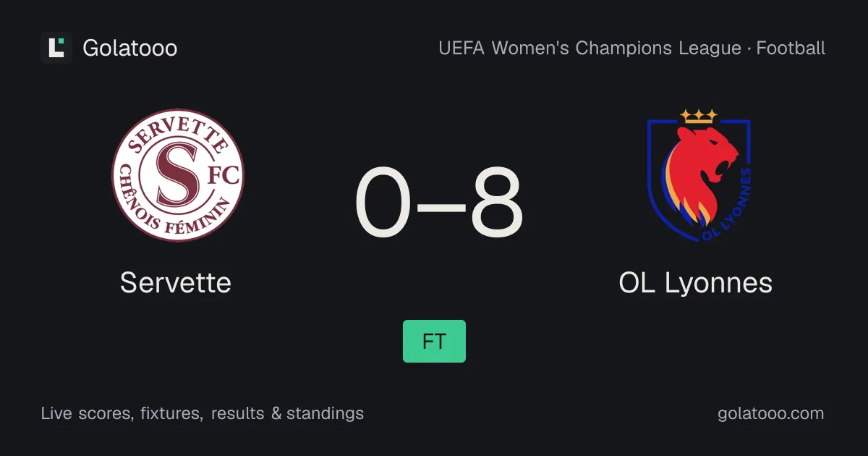The height and width of the screenshot is (456, 868).
Task: Click the Golatooo square logo icon
Action: pos(56,48)
